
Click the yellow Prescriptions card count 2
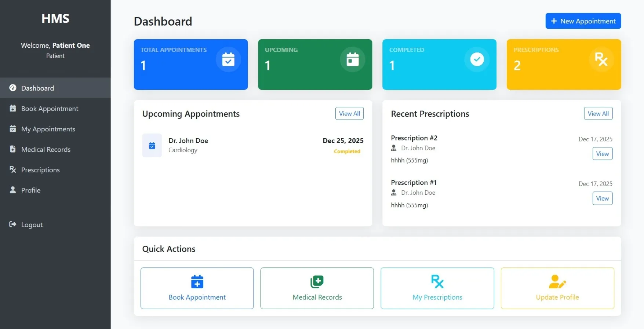pos(517,66)
